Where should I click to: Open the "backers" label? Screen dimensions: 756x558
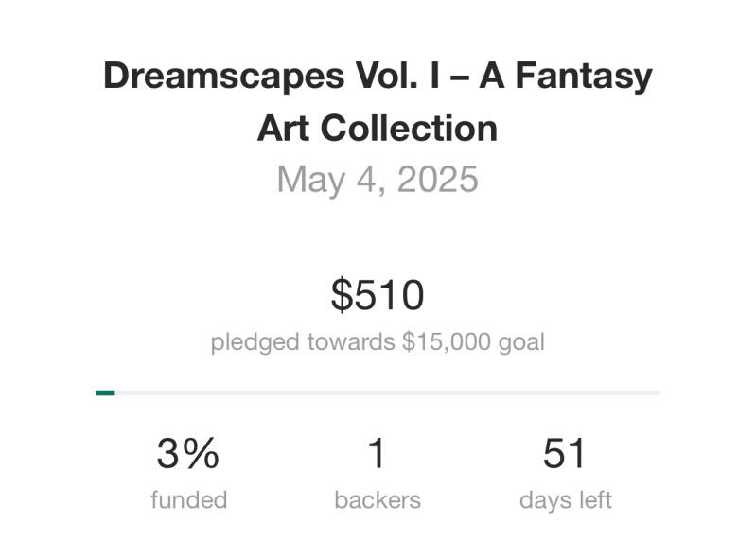click(x=378, y=499)
